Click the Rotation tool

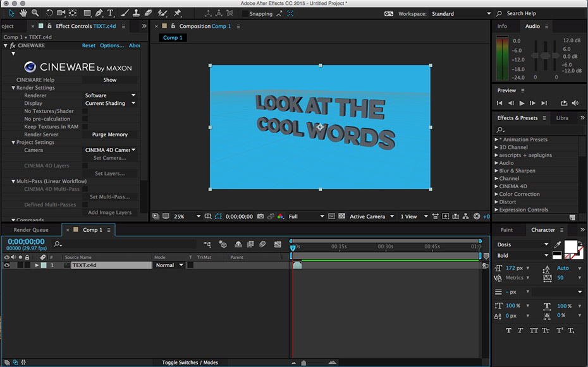[x=49, y=13]
